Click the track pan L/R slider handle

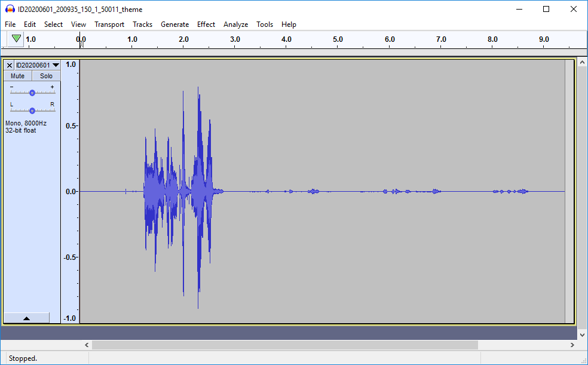(32, 110)
